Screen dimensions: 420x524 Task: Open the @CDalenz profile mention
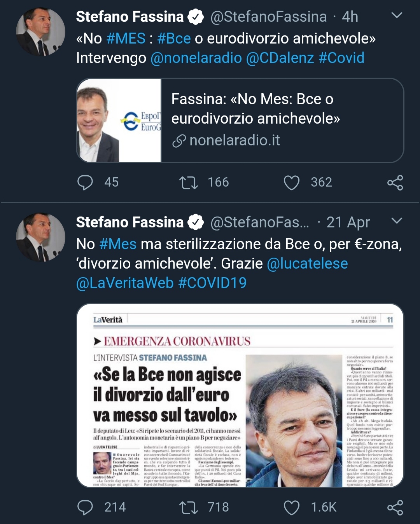point(280,58)
